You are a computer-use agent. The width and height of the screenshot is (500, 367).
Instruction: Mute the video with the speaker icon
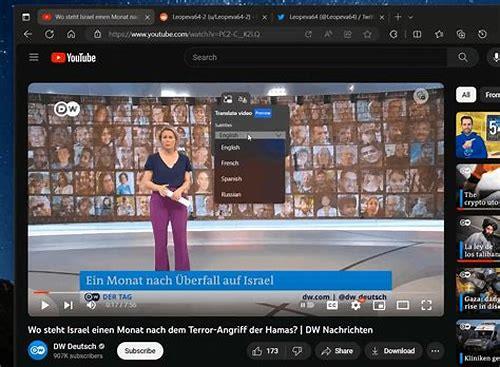91,305
